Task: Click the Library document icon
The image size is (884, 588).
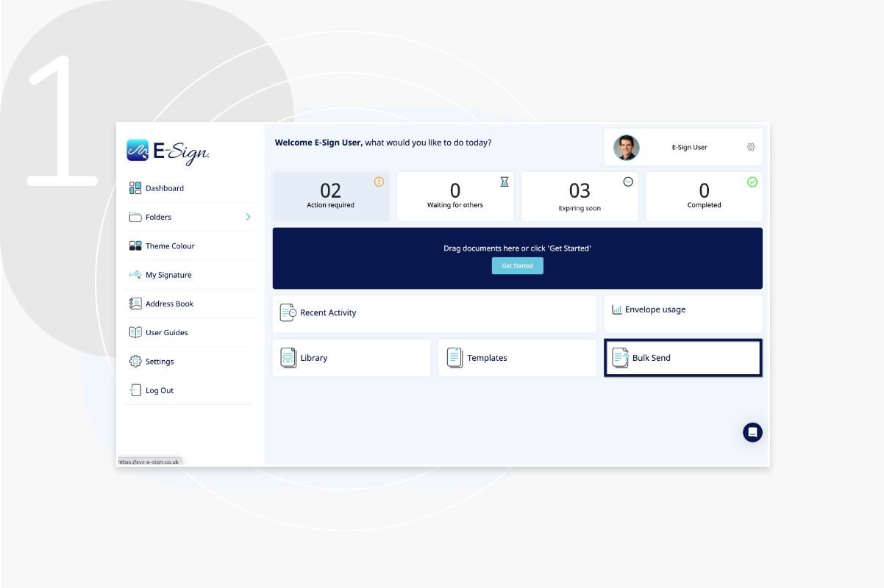Action: click(288, 358)
